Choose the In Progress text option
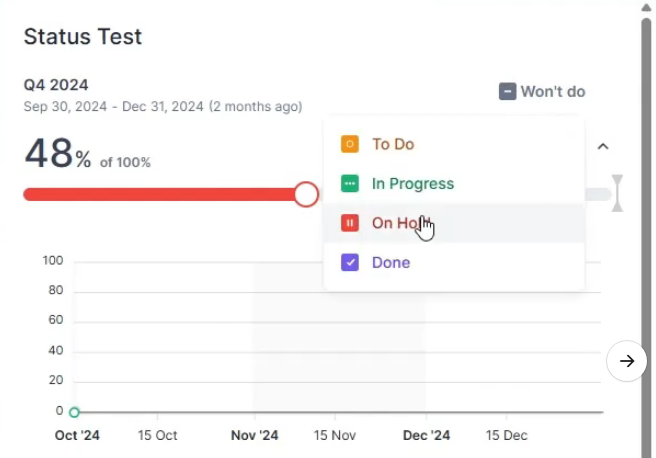This screenshot has width=656, height=458. pos(413,184)
